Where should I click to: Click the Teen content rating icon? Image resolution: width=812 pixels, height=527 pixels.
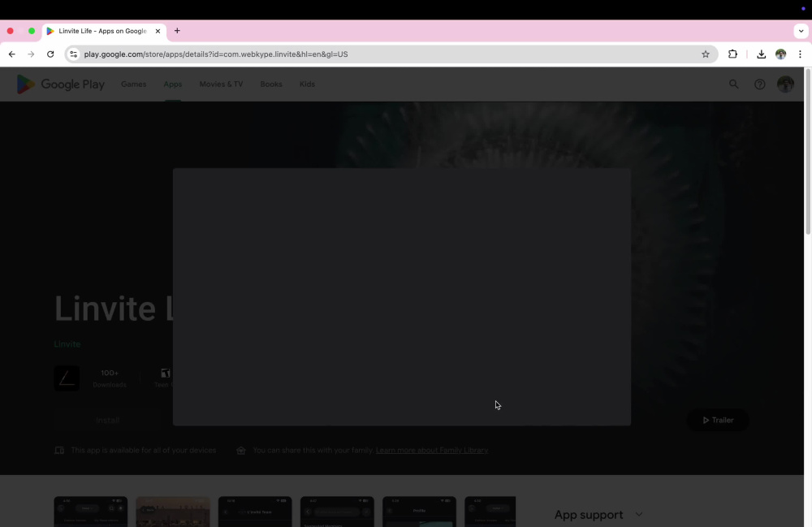pos(165,374)
